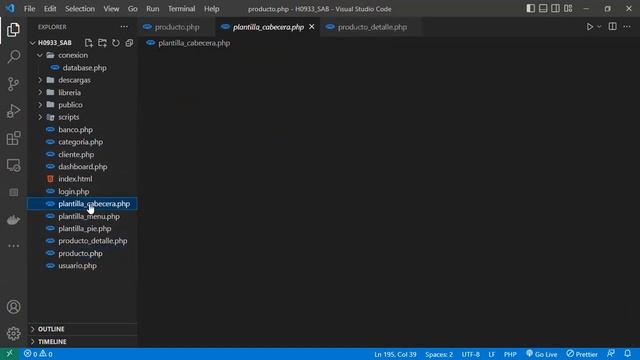Image resolution: width=640 pixels, height=360 pixels.
Task: Open errors and warnings count in status bar
Action: (38, 354)
